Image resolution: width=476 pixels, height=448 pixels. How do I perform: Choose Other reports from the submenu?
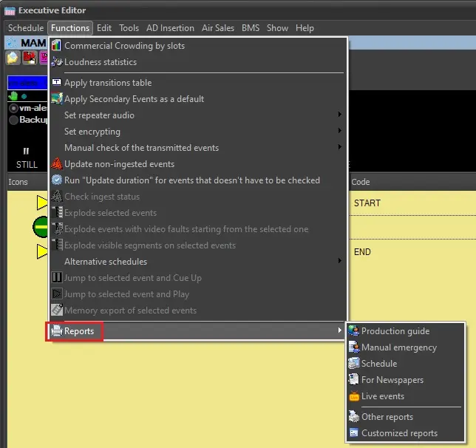pos(387,417)
